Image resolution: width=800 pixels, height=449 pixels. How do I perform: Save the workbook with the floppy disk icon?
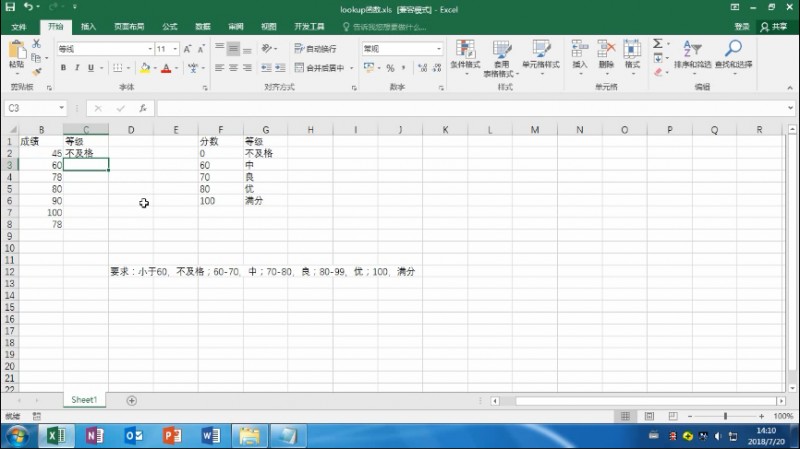point(10,7)
